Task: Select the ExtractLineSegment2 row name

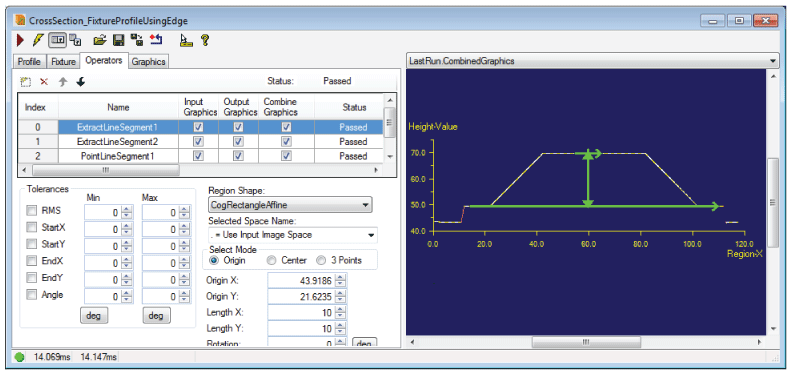Action: tap(118, 141)
